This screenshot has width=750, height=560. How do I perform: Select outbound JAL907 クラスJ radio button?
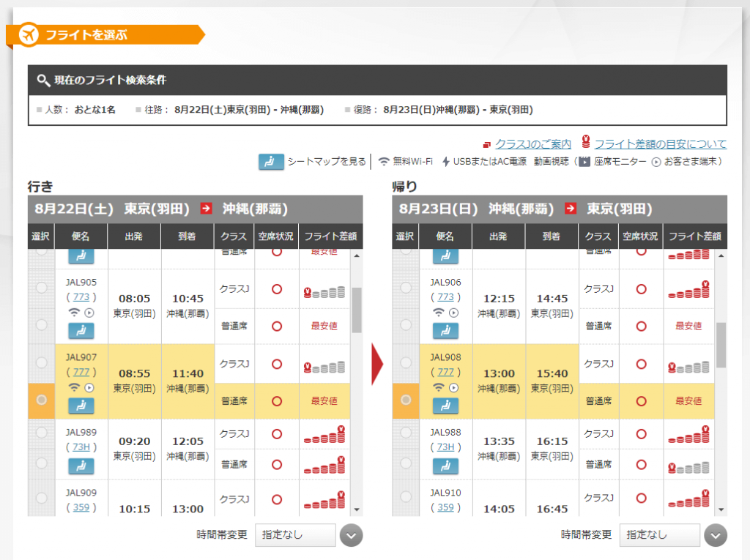(x=42, y=362)
